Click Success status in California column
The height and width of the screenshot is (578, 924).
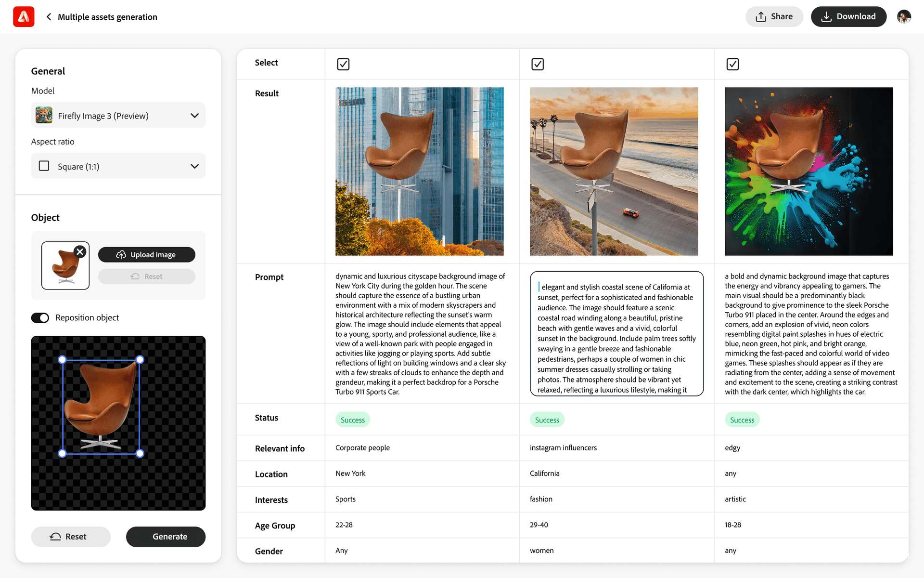click(x=547, y=420)
